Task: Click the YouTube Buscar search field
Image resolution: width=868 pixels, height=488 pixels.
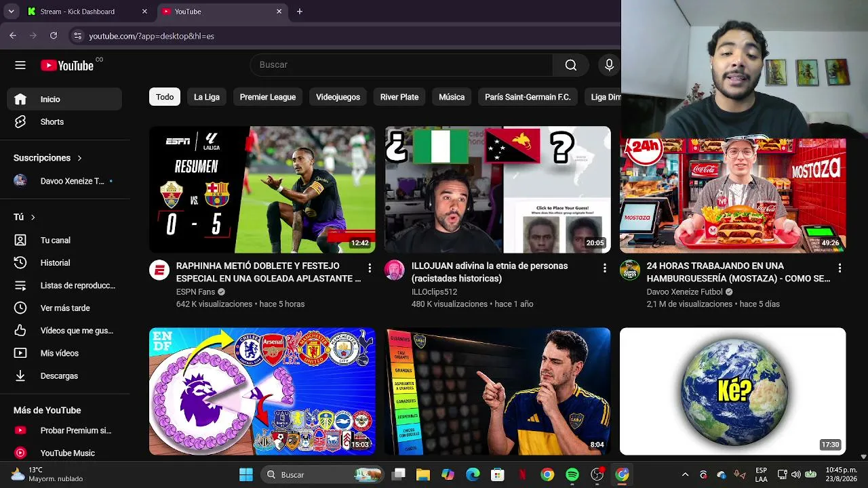Action: (x=402, y=65)
